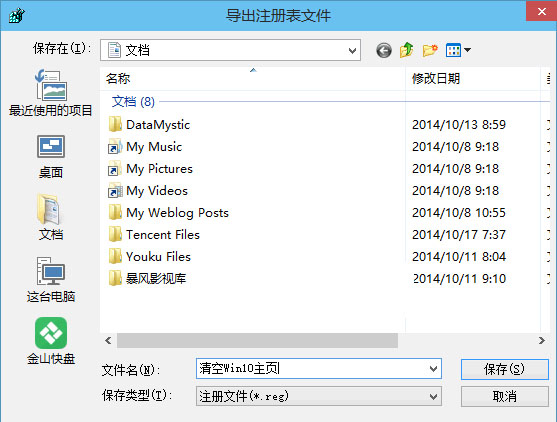Screen dimensions: 557x422
Task: Open the view menu icon
Action: (458, 50)
